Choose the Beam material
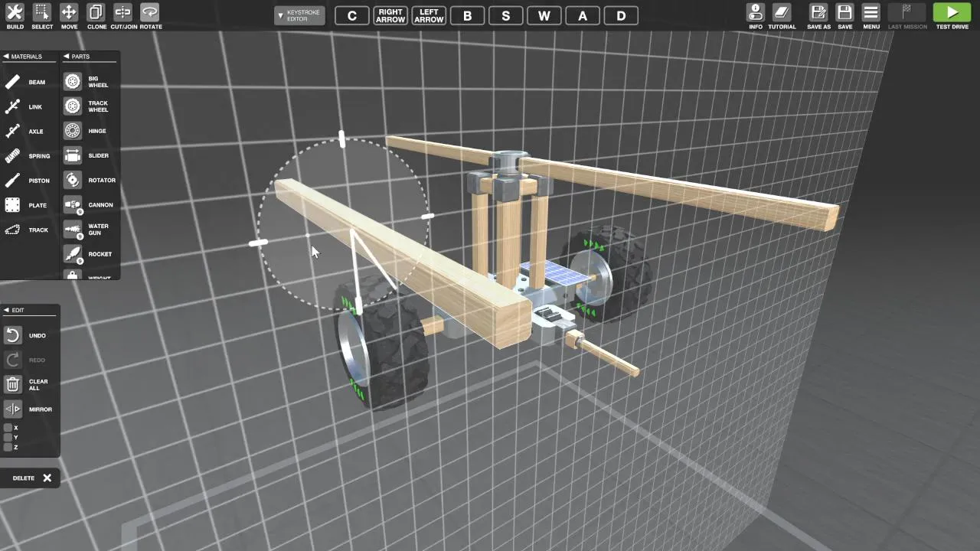980x551 pixels. [x=25, y=82]
